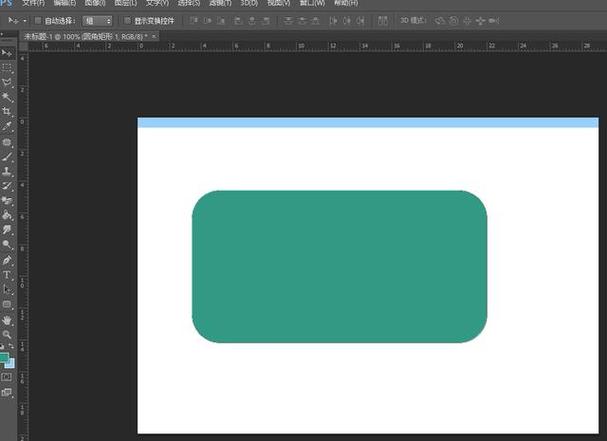Select the Lasso tool
Image resolution: width=607 pixels, height=441 pixels.
coord(7,81)
